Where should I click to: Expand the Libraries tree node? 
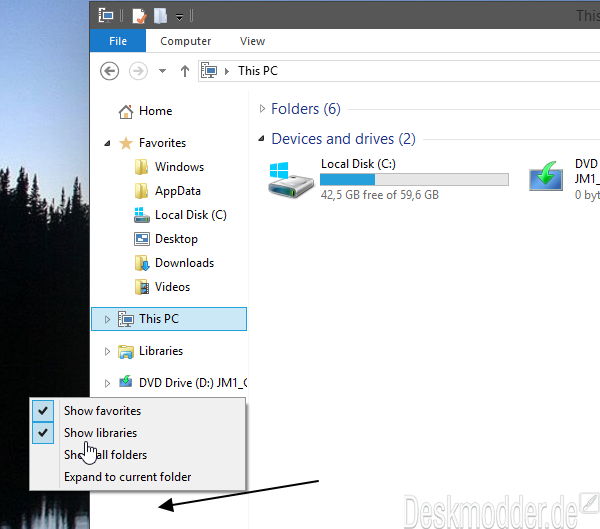(x=108, y=351)
